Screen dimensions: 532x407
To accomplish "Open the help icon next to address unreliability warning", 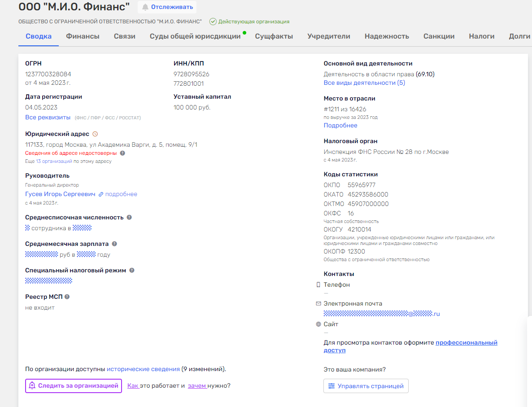I will pyautogui.click(x=122, y=153).
